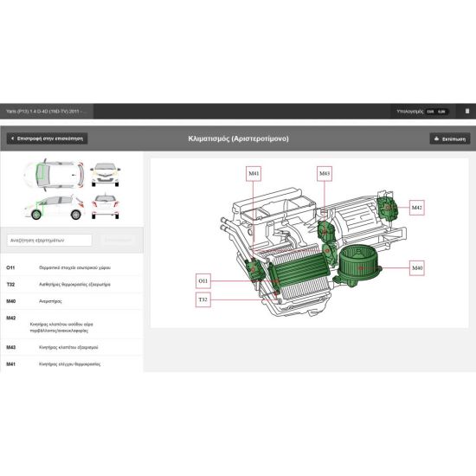Toggle the Υπολογισμός calculation switch
Screen dimensions: 476x476
click(437, 112)
